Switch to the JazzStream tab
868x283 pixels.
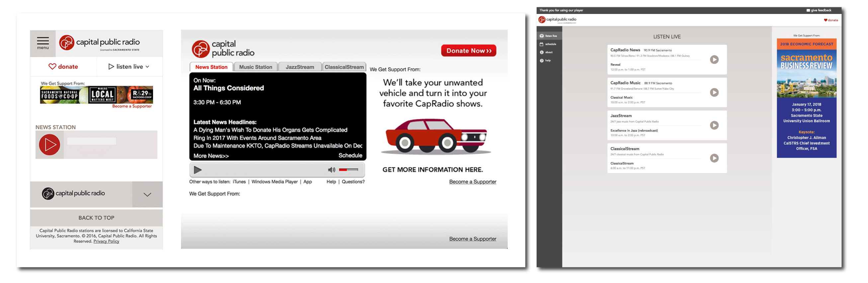point(300,67)
